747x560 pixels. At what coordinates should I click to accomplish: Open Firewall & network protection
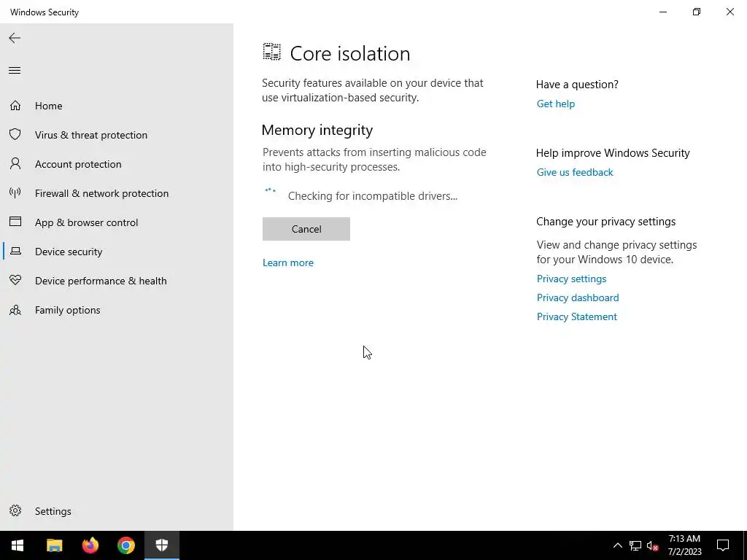click(x=101, y=193)
